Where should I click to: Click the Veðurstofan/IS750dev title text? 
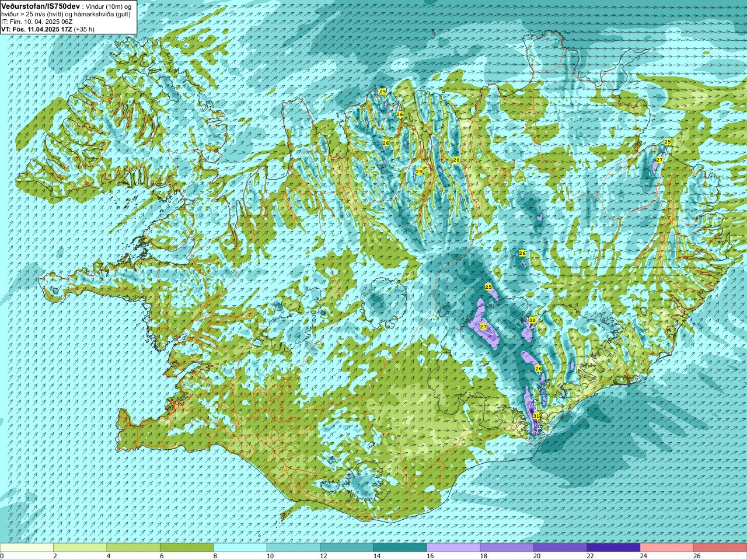pos(40,5)
